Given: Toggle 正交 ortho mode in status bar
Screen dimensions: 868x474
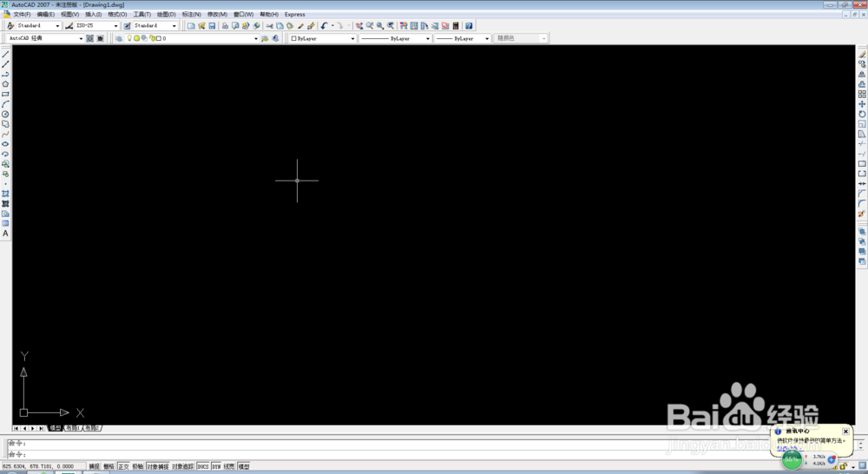Looking at the screenshot, I should (123, 467).
